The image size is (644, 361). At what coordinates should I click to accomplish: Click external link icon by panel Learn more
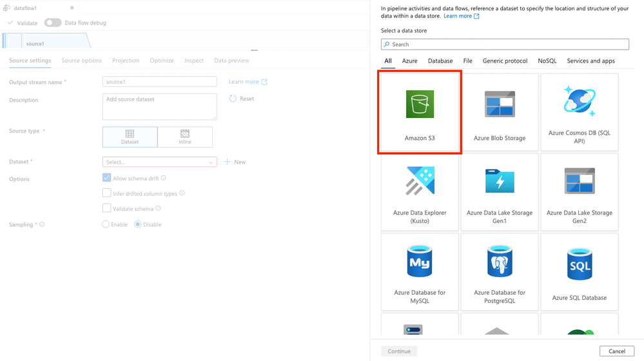tap(476, 16)
